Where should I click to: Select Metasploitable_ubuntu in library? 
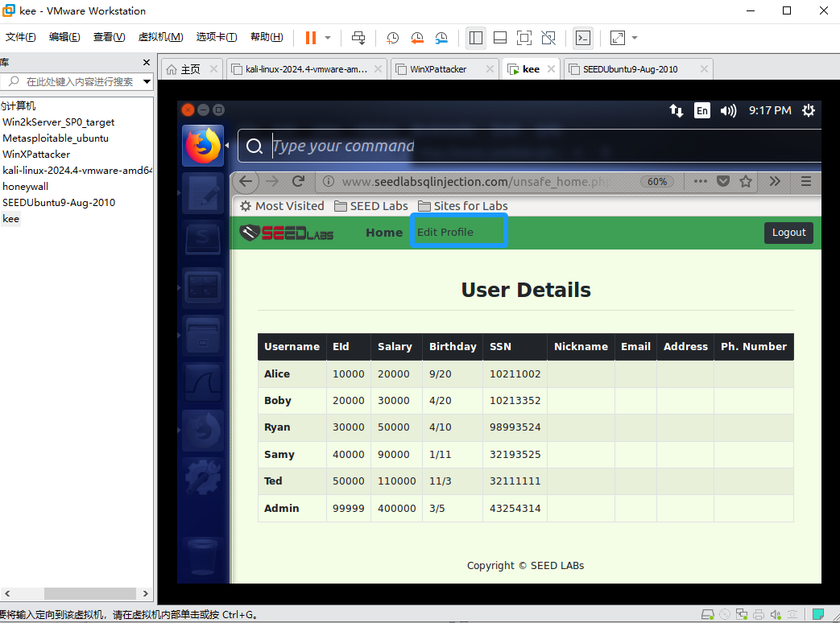56,138
